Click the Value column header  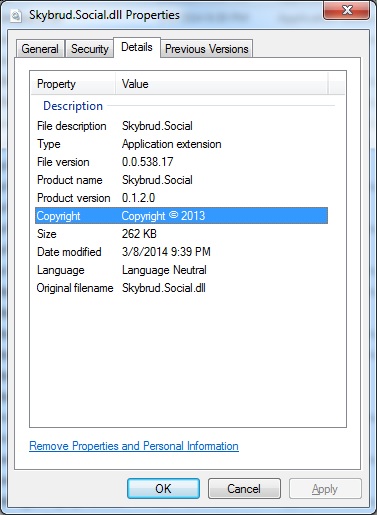[222, 84]
